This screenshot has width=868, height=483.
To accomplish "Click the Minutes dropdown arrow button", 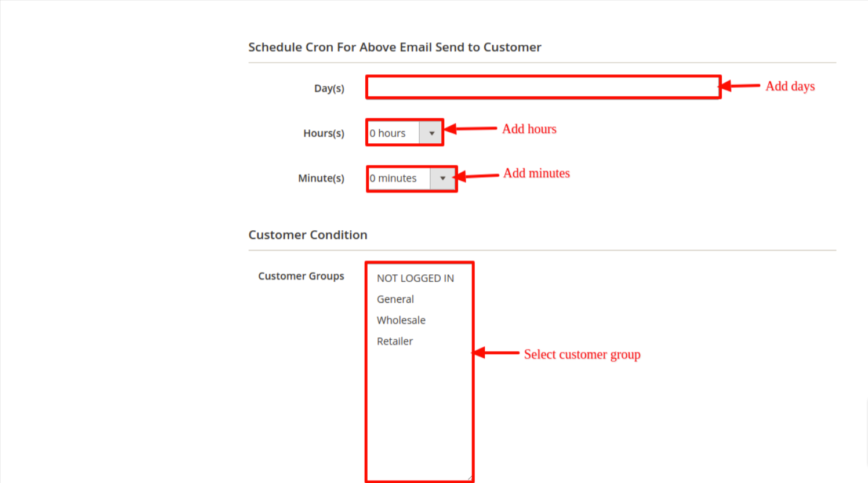I will tap(442, 179).
